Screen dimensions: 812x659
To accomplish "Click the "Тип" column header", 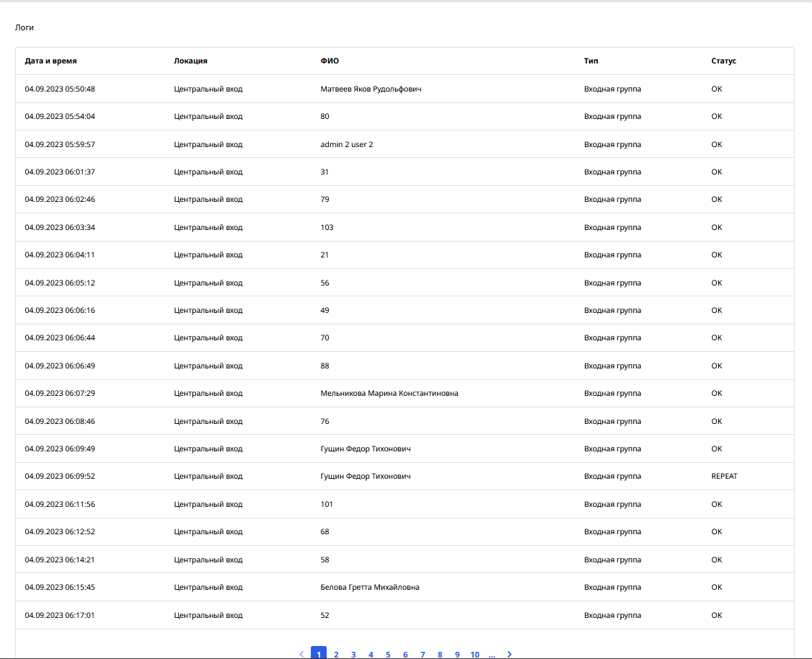I will [x=591, y=61].
